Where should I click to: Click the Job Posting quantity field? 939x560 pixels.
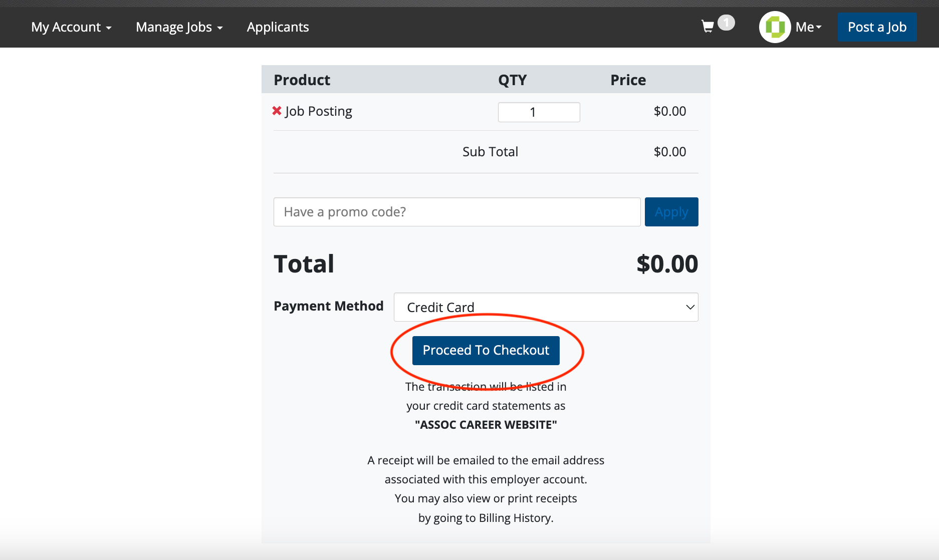[539, 112]
